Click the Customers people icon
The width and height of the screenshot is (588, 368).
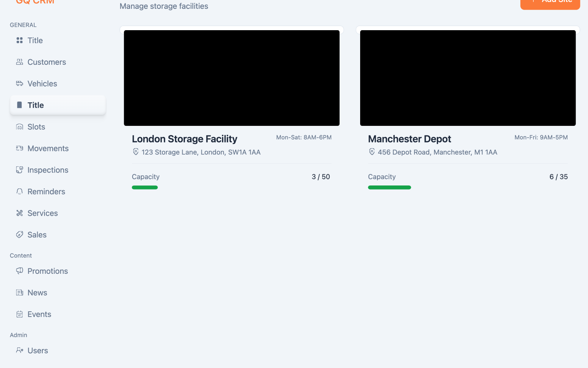click(19, 62)
